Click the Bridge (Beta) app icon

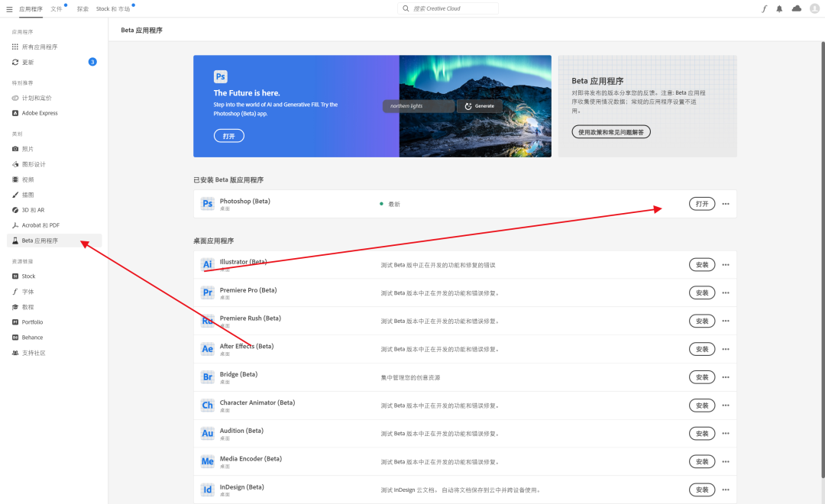click(207, 376)
